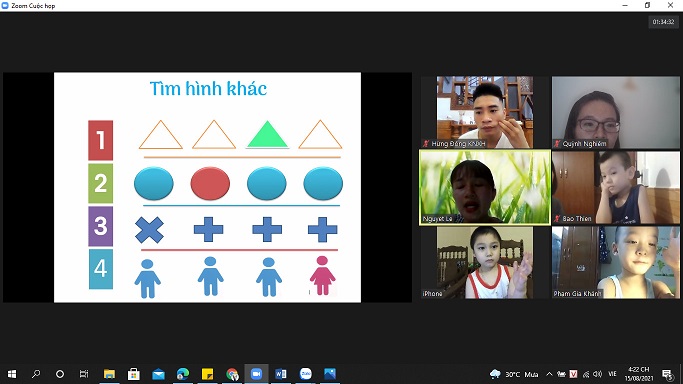The width and height of the screenshot is (683, 384).
Task: Open the Zalo taskbar icon
Action: (306, 374)
